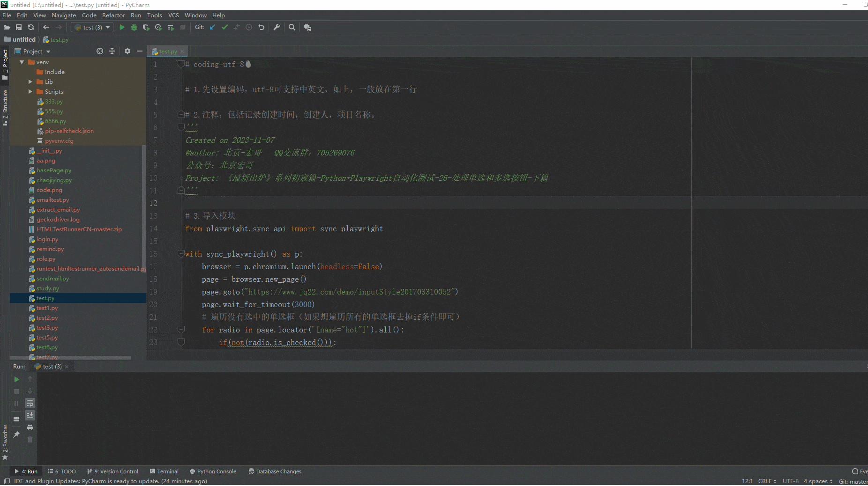Open CRLF line separator selector in status bar
The width and height of the screenshot is (868, 486).
click(x=767, y=481)
